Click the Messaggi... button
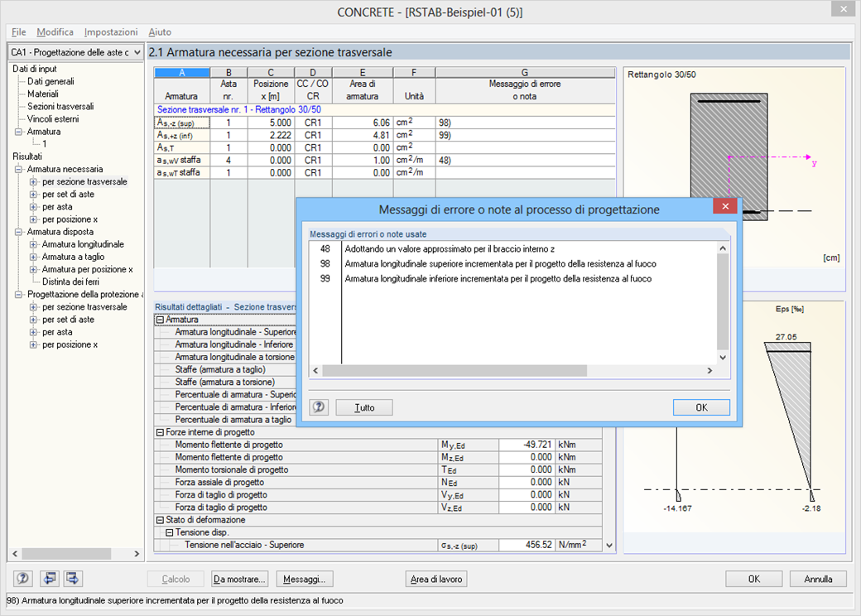The image size is (861, 616). coord(304,580)
